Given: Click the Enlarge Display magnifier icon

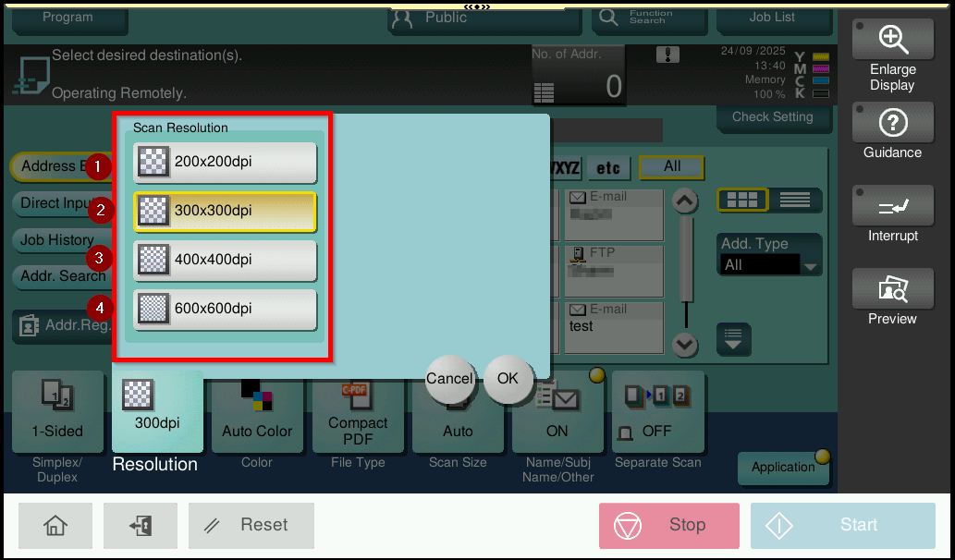Looking at the screenshot, I should [892, 39].
